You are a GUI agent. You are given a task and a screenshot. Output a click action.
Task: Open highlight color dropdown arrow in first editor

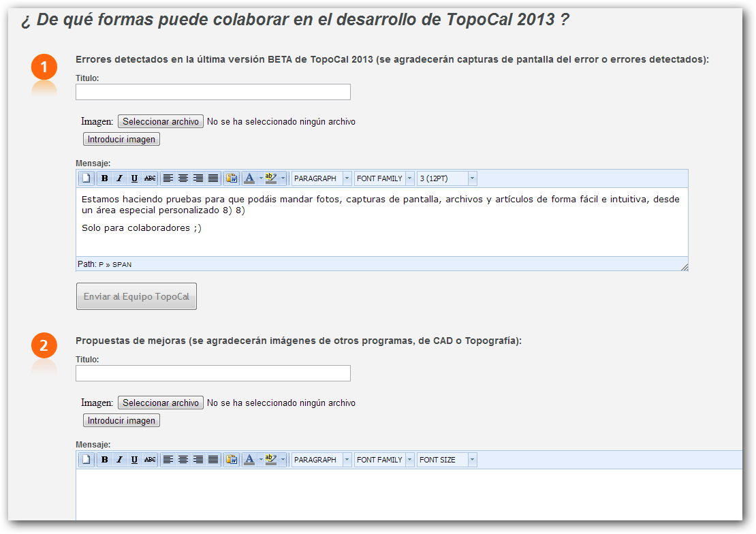click(x=283, y=178)
